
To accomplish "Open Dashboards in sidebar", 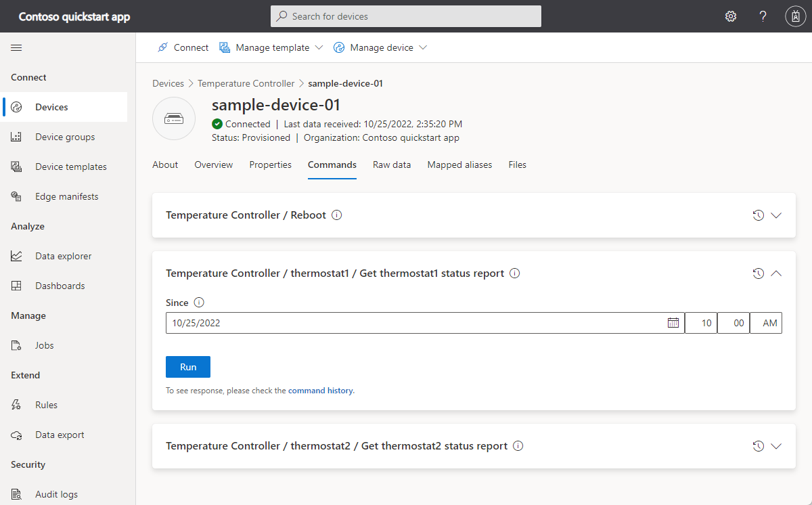I will tap(65, 286).
